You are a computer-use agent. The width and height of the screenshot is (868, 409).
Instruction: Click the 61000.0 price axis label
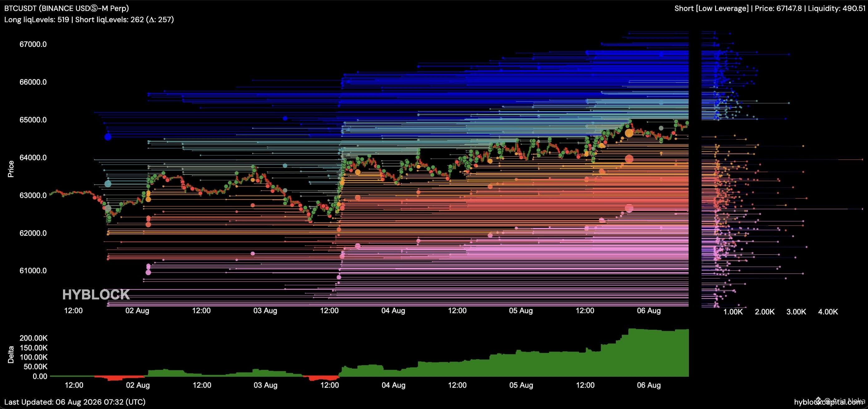click(33, 270)
